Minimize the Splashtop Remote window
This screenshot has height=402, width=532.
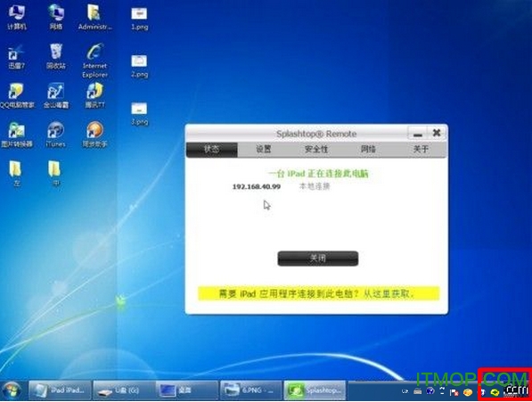click(x=418, y=134)
